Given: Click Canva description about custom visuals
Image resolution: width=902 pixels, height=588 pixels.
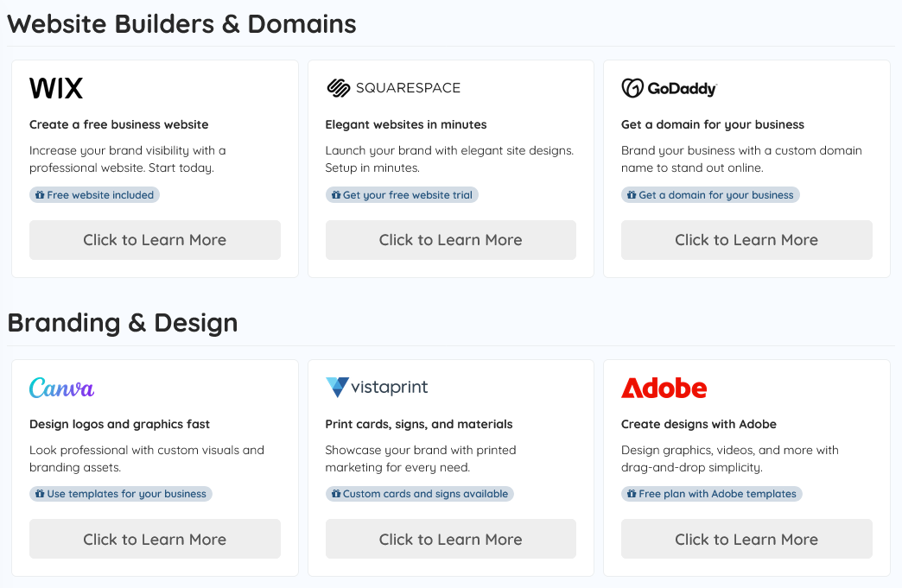Looking at the screenshot, I should tap(147, 458).
